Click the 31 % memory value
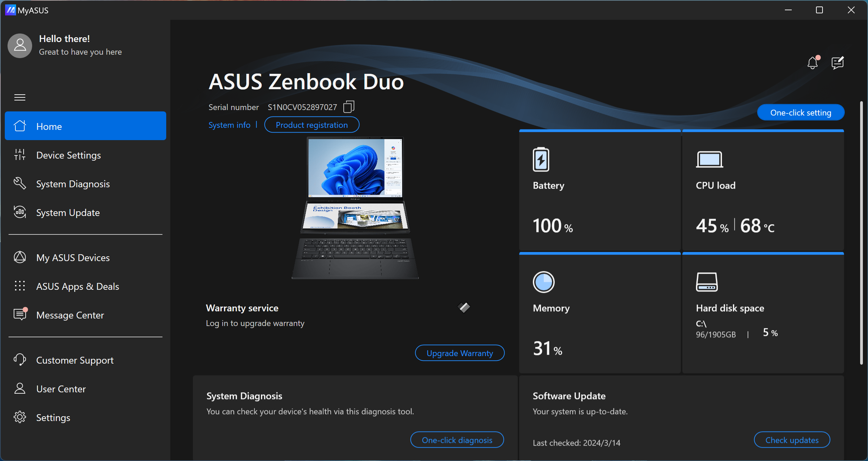The image size is (868, 461). 548,348
